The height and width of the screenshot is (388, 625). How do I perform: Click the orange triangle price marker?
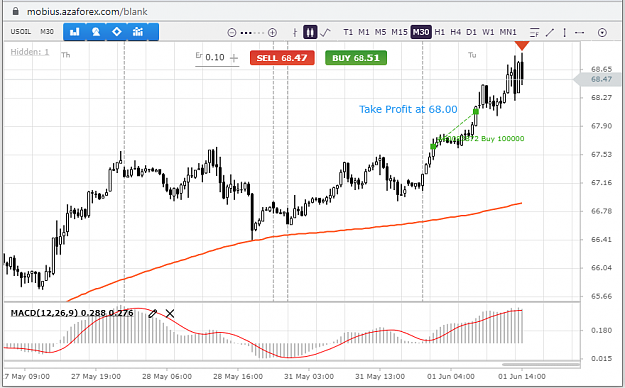pyautogui.click(x=522, y=45)
